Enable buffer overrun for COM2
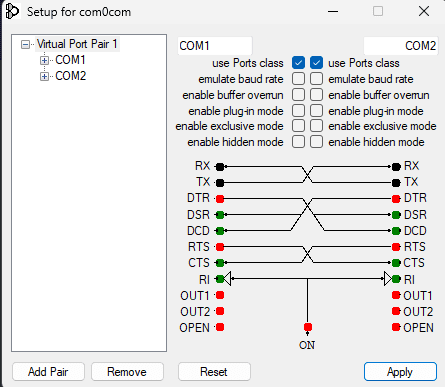 tap(316, 95)
